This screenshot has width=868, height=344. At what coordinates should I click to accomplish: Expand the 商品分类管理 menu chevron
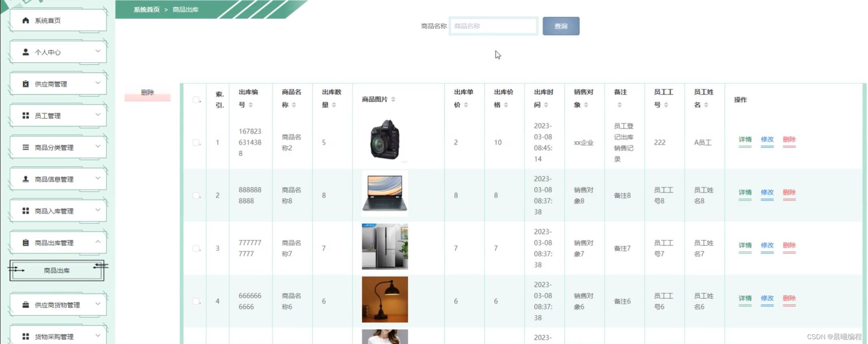pos(98,146)
